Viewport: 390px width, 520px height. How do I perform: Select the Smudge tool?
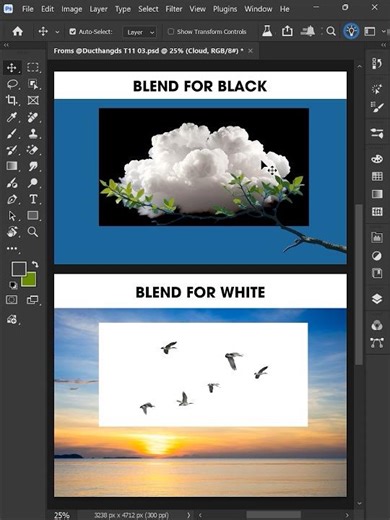coord(33,166)
